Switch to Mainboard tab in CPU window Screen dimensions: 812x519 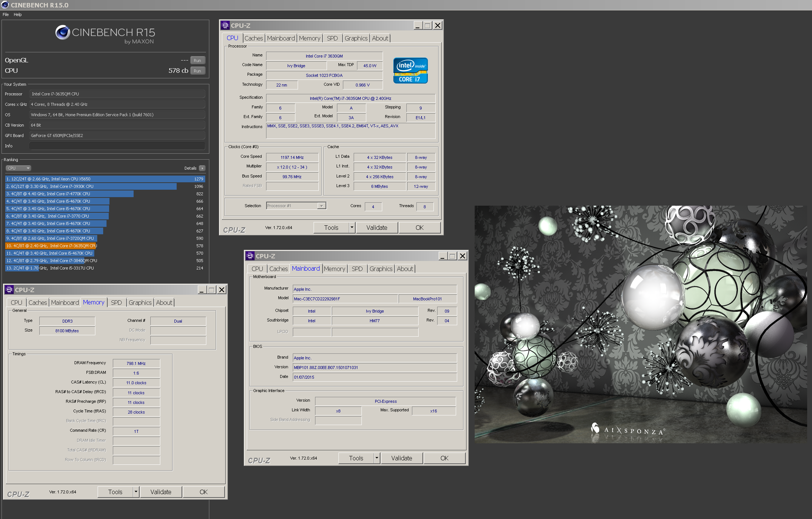click(281, 38)
